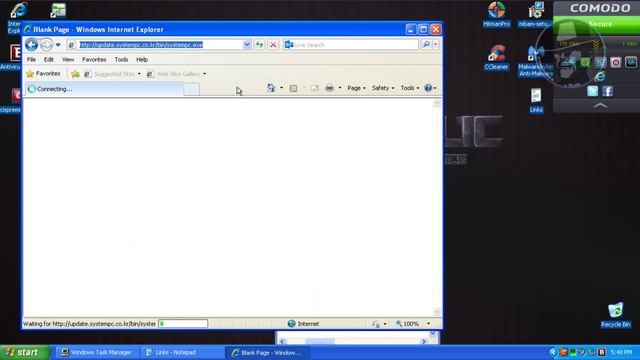Click the Feeds icon in command bar
Image resolution: width=640 pixels, height=360 pixels.
(x=293, y=88)
